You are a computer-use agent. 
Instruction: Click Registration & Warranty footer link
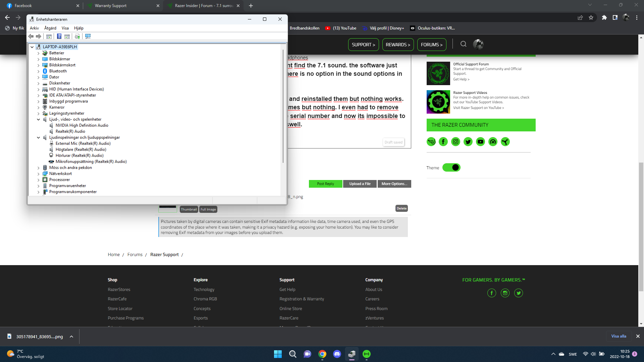point(302,299)
